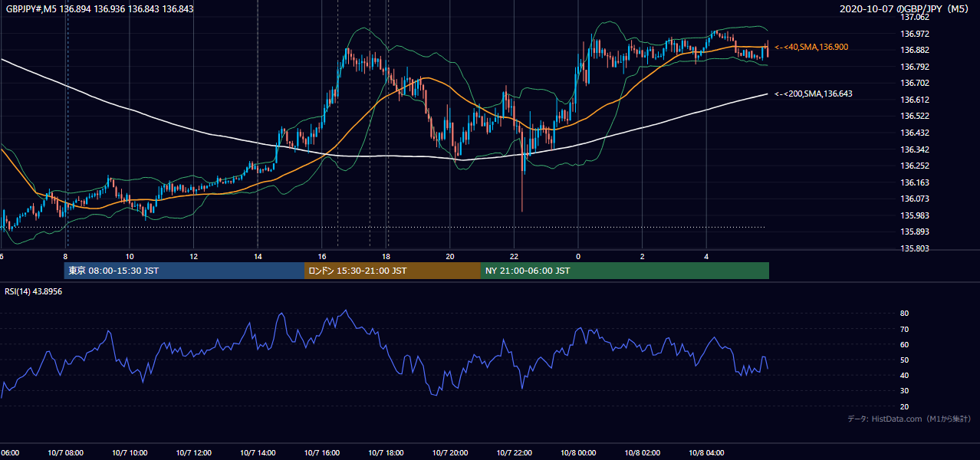Click the bottom time label 10/8 02:00

tap(642, 453)
